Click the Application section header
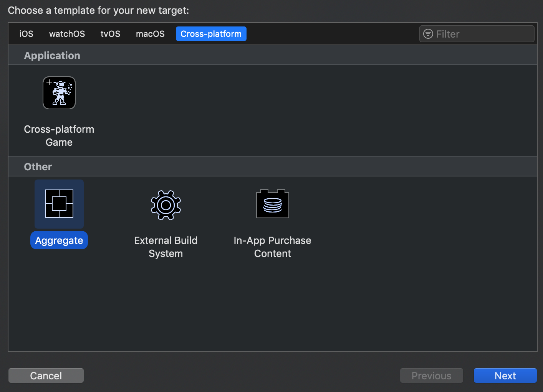Image resolution: width=543 pixels, height=392 pixels. point(52,56)
